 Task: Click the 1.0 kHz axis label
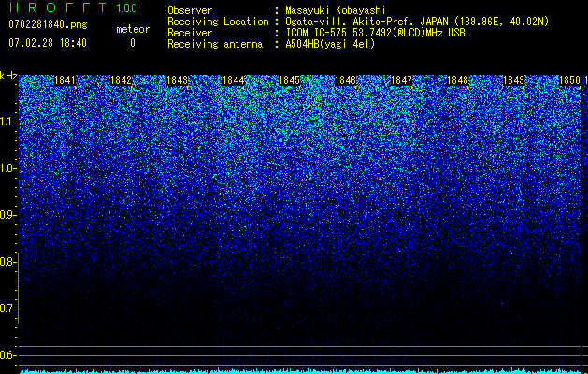7,168
